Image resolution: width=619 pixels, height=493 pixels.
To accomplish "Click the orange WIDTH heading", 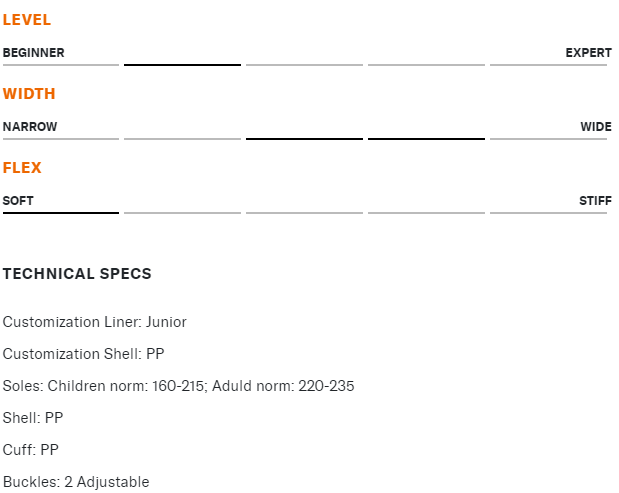I will (29, 94).
